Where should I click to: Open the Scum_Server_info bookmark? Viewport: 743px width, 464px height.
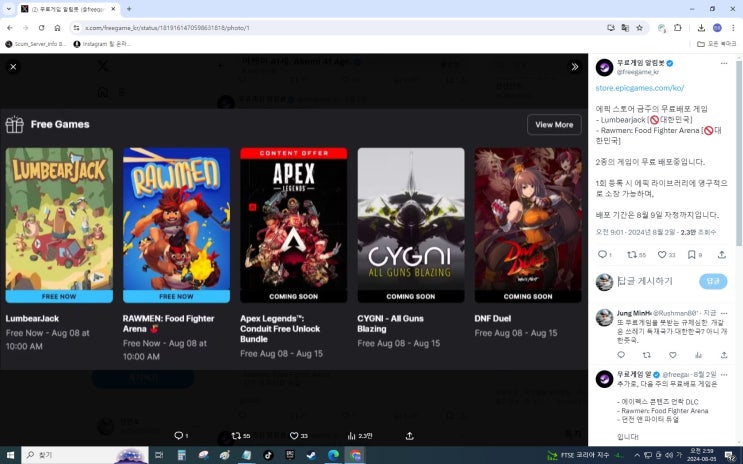tap(36, 44)
